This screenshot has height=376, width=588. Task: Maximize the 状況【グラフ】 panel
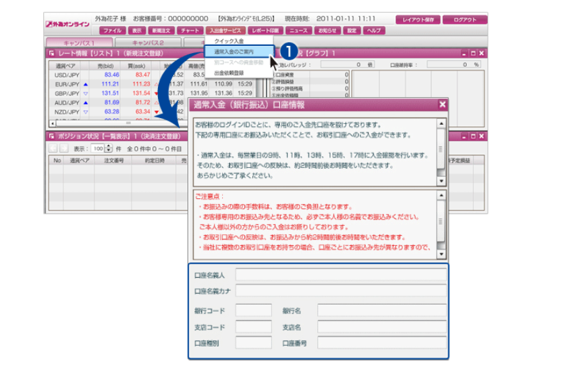click(x=473, y=52)
